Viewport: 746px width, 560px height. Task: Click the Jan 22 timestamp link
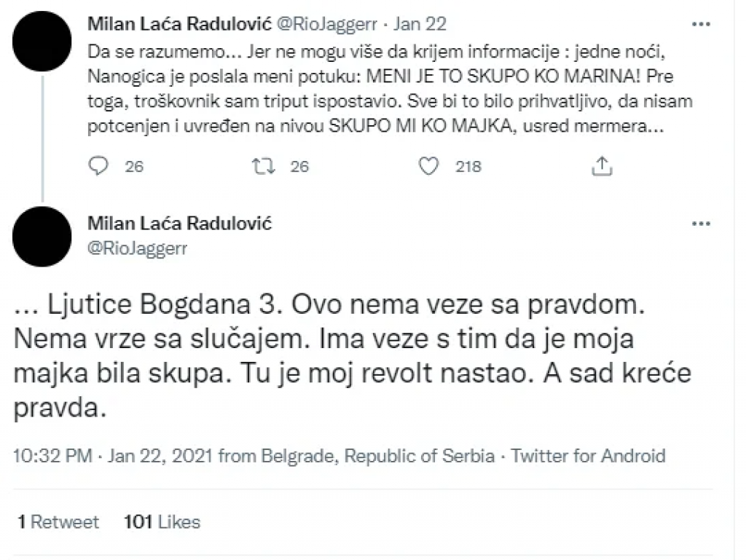click(x=419, y=23)
